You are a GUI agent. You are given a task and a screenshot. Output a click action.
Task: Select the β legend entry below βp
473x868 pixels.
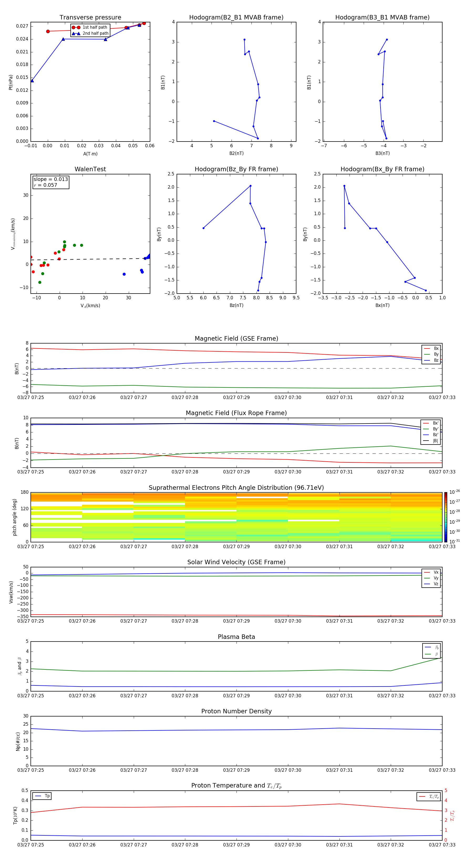431,654
